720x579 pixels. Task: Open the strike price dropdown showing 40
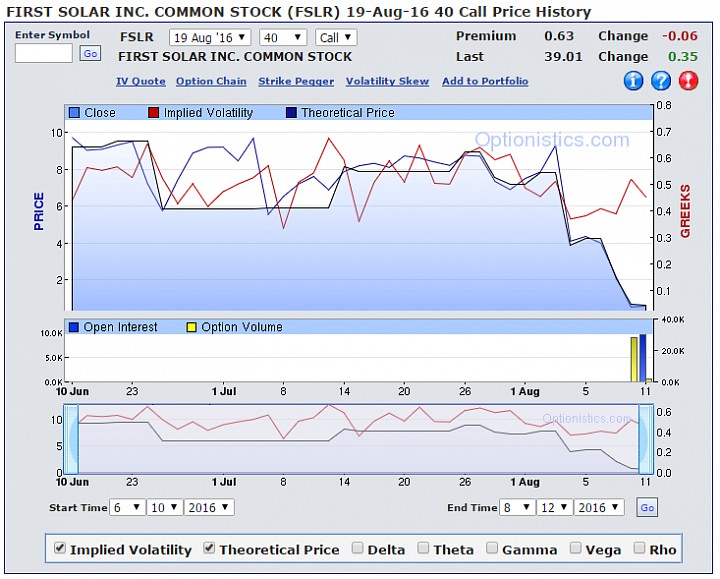click(283, 38)
